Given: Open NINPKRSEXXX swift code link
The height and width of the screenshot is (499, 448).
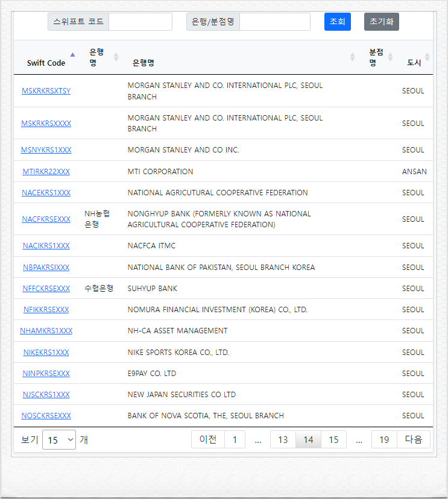Looking at the screenshot, I should [x=46, y=373].
